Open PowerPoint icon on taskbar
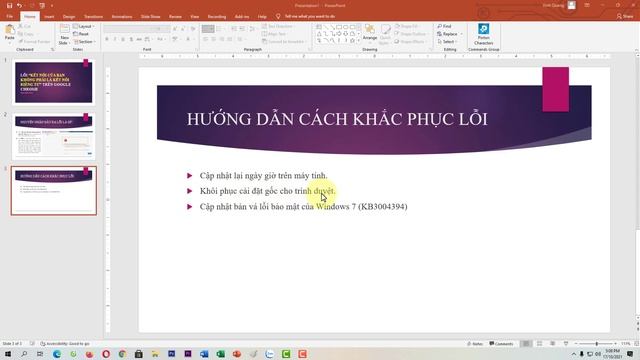The width and height of the screenshot is (640, 360). [x=237, y=354]
